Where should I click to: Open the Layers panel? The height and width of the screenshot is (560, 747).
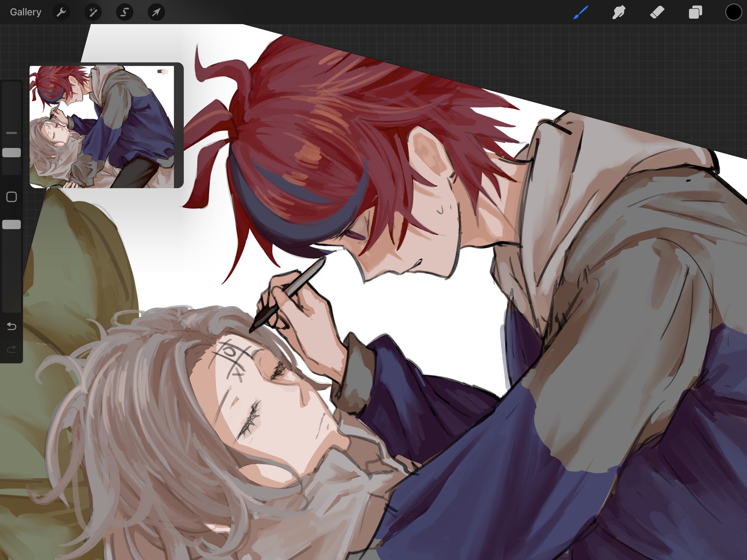(695, 12)
